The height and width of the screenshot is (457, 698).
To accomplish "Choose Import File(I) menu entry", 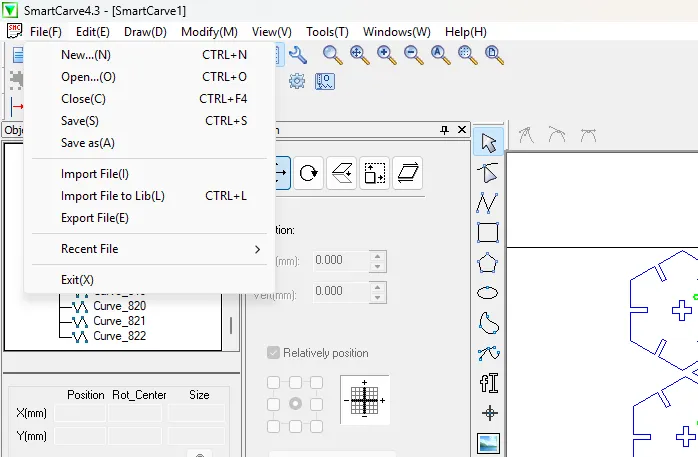I will click(150, 174).
